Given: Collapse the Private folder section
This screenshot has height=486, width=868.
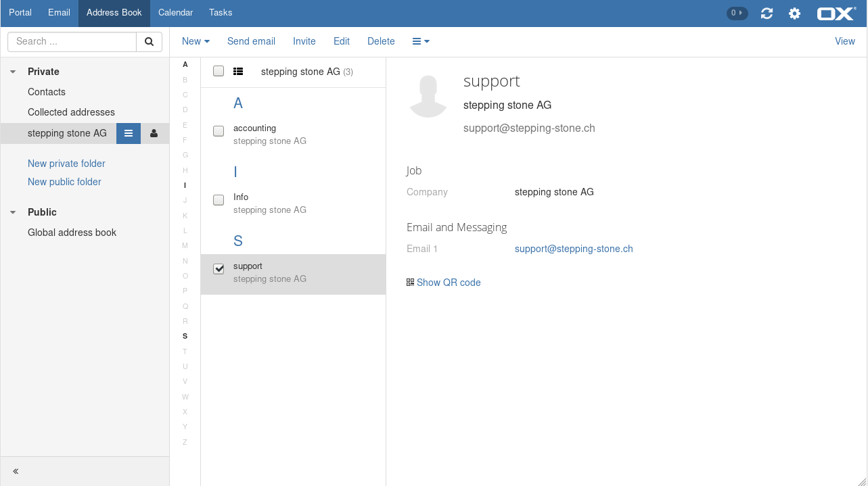Looking at the screenshot, I should tap(13, 72).
